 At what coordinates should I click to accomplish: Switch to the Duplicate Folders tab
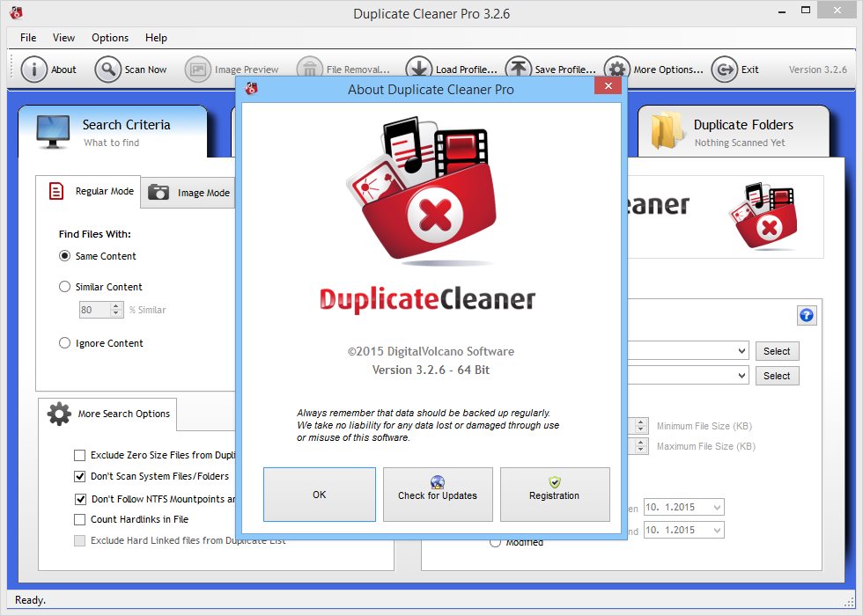click(733, 132)
